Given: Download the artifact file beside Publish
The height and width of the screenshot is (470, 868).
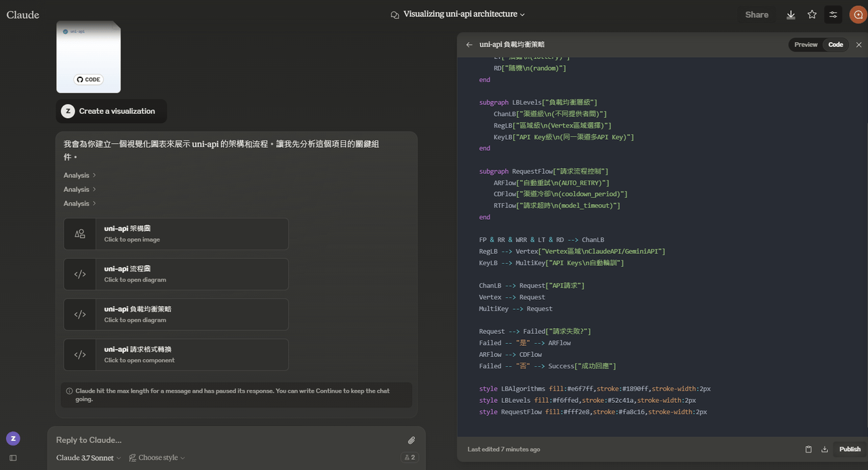Looking at the screenshot, I should point(825,449).
